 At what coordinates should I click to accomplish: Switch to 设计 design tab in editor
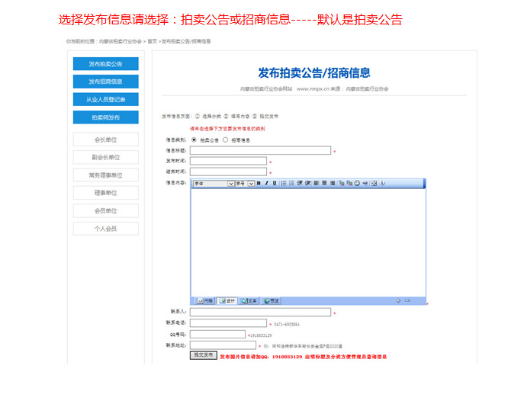[x=227, y=301]
